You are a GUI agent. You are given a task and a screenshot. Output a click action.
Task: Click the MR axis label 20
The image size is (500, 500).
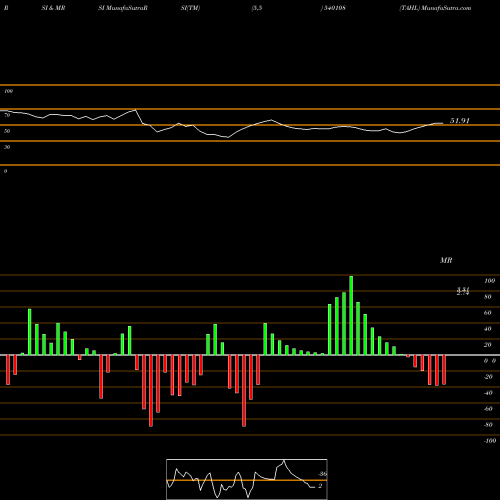click(x=487, y=345)
